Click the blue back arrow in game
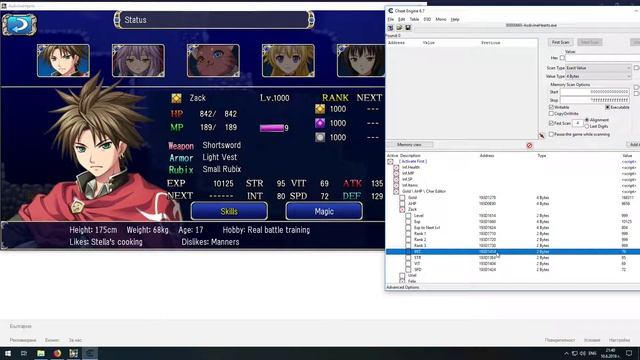Viewport: 640px width, 360px height. click(19, 24)
